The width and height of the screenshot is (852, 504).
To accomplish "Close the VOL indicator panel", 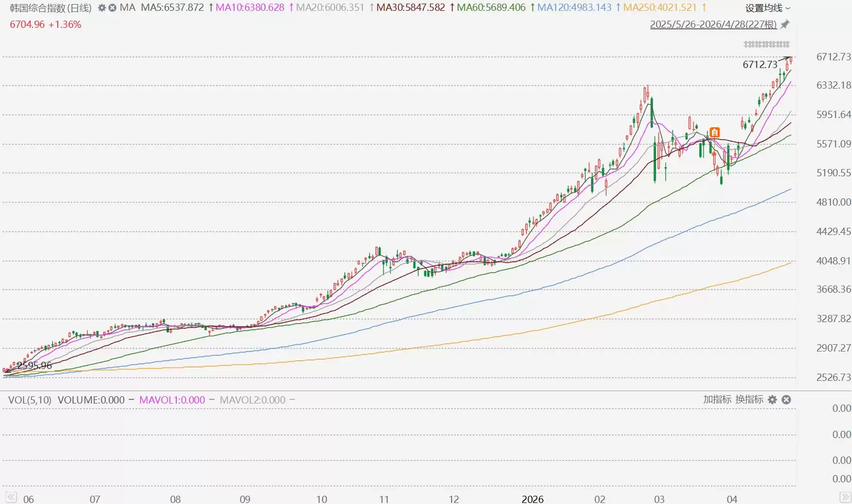I will [786, 400].
